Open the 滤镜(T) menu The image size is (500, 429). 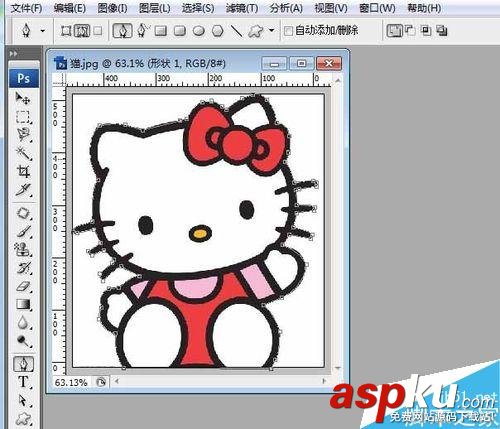click(242, 8)
